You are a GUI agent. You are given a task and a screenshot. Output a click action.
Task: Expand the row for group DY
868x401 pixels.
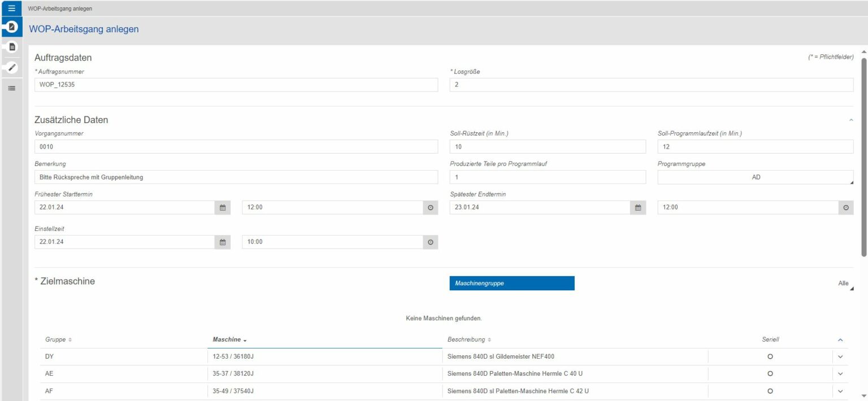pos(840,356)
